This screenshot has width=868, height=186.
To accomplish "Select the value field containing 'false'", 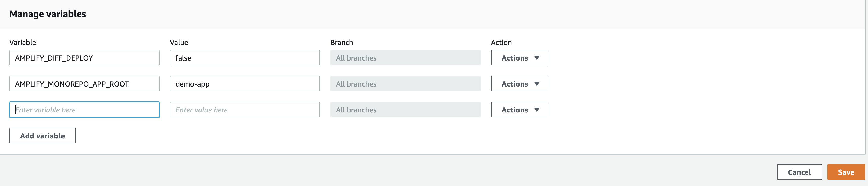I will coord(245,58).
